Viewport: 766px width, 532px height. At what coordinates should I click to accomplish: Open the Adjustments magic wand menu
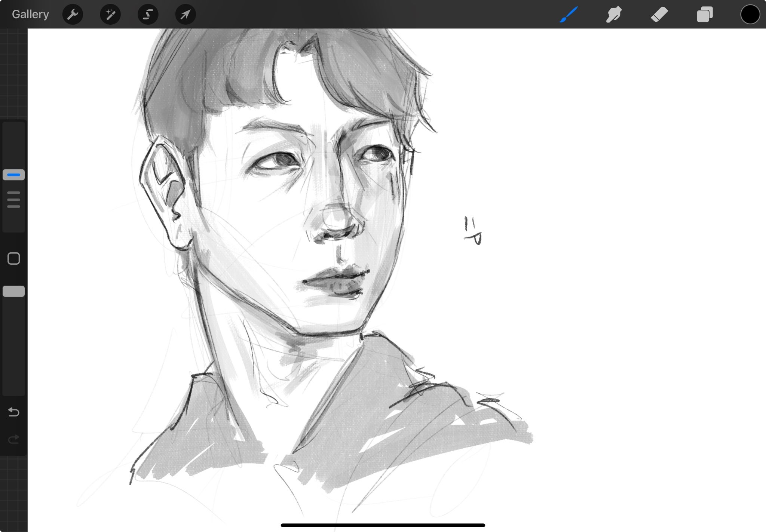pyautogui.click(x=110, y=15)
